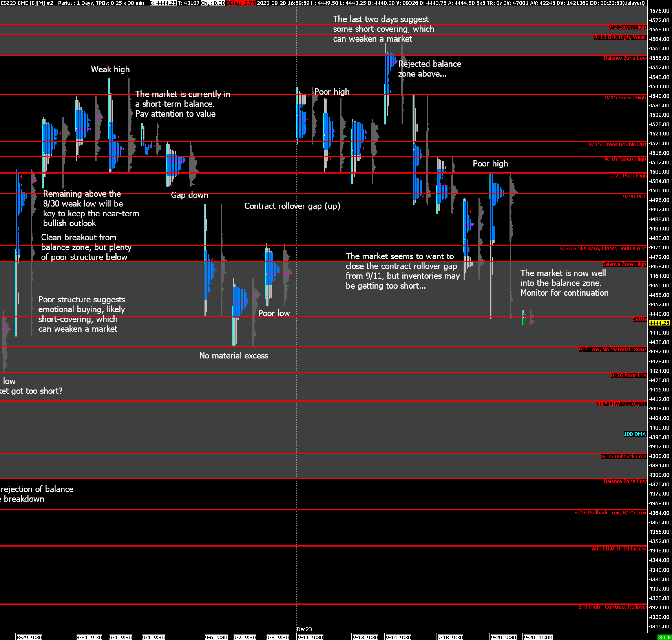
Task: Select the AUG LOW, 8/18 Excess label
Action: click(x=619, y=549)
